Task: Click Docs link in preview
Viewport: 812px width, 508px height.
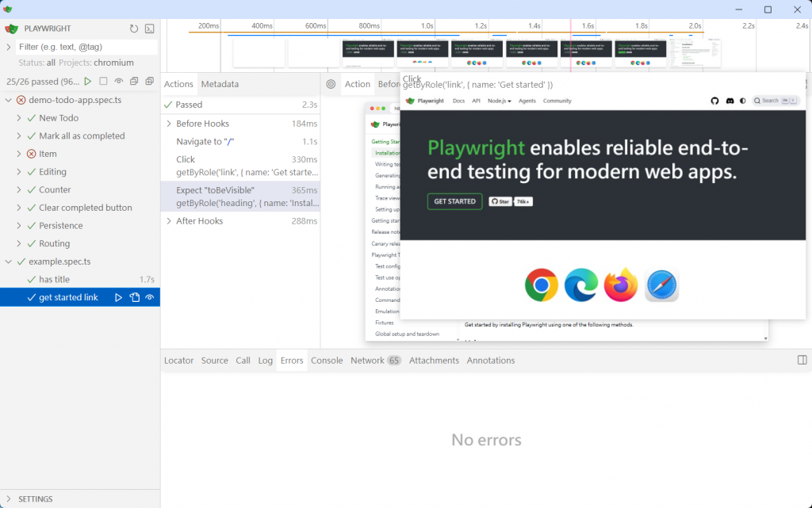Action: pyautogui.click(x=458, y=101)
